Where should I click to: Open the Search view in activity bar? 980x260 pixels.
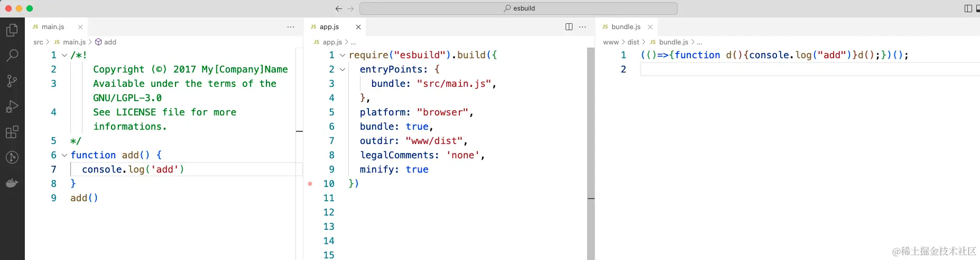coord(12,56)
